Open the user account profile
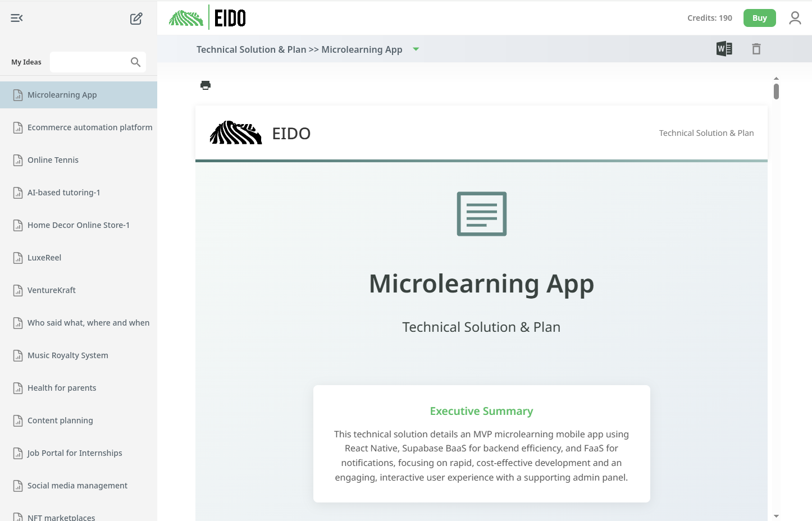812x521 pixels. pos(795,17)
